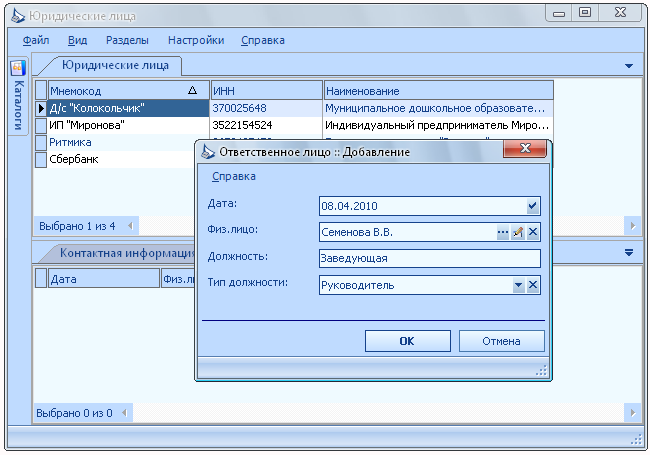Image resolution: width=650 pixels, height=455 pixels.
Task: Toggle row selector for Сбербанк
Action: point(41,159)
